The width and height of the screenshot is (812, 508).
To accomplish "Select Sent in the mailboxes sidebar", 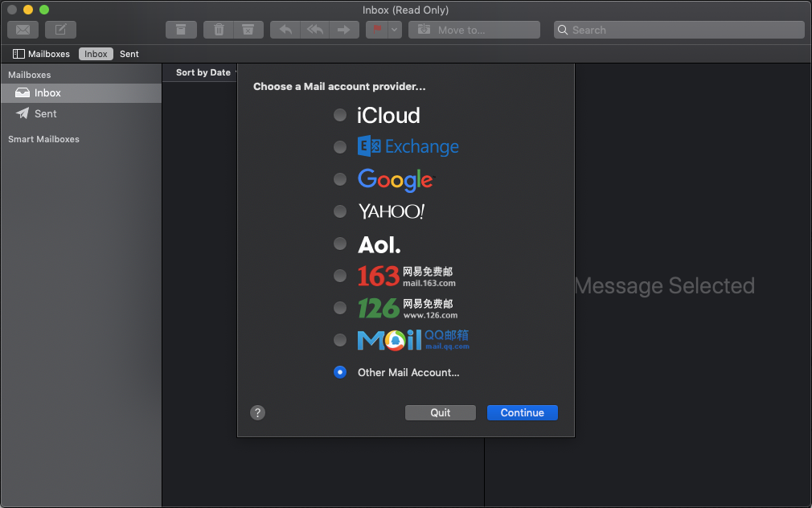I will pyautogui.click(x=81, y=114).
